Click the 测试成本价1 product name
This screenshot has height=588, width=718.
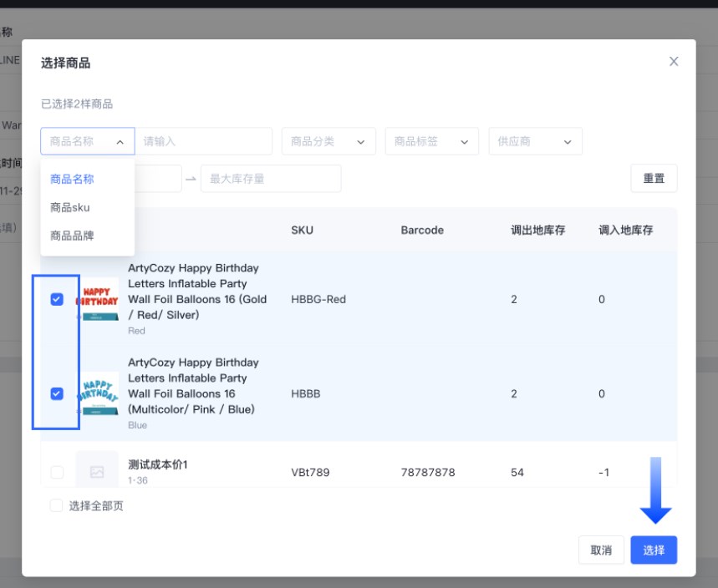point(158,464)
